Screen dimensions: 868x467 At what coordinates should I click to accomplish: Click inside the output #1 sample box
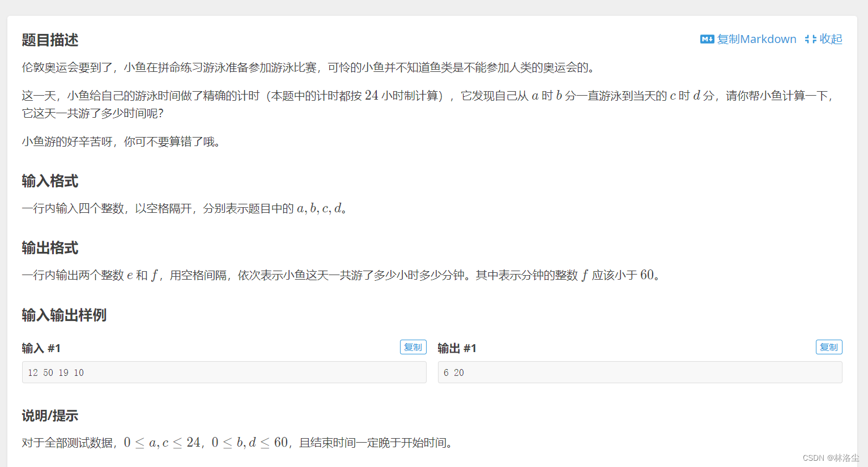(640, 372)
